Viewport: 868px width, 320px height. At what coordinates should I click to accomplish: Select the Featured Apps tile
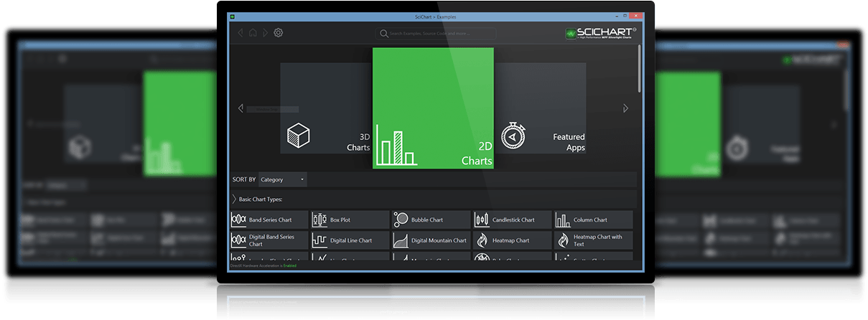pyautogui.click(x=540, y=108)
